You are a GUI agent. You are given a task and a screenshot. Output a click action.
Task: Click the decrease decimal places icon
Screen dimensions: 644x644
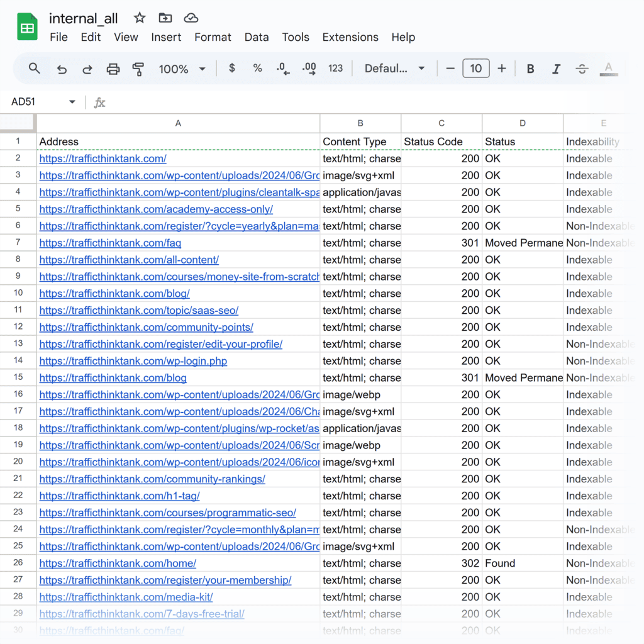click(282, 68)
